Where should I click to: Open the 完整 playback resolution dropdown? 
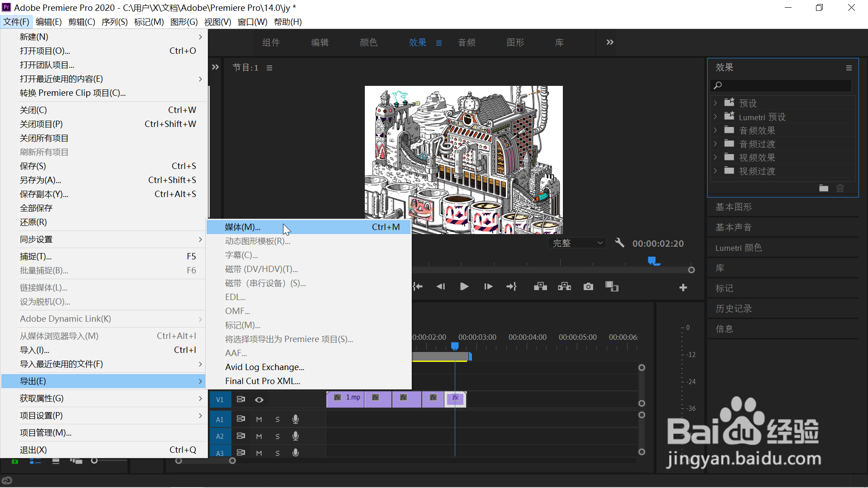pos(577,243)
